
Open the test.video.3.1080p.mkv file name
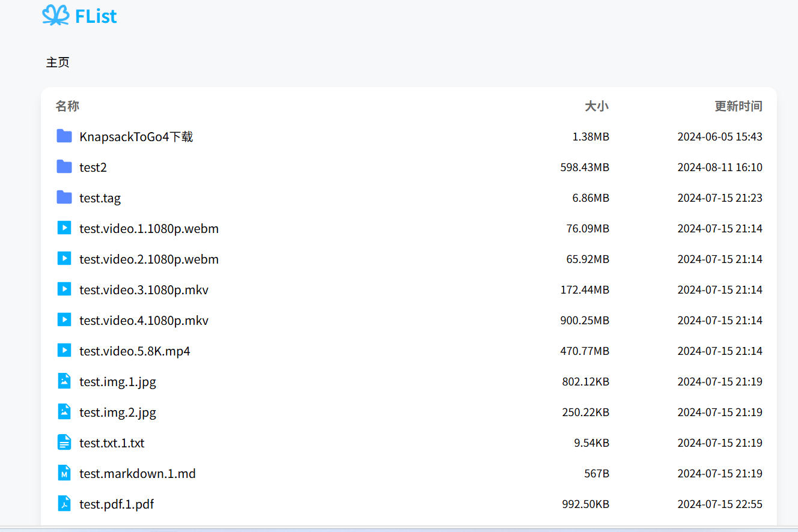point(144,290)
